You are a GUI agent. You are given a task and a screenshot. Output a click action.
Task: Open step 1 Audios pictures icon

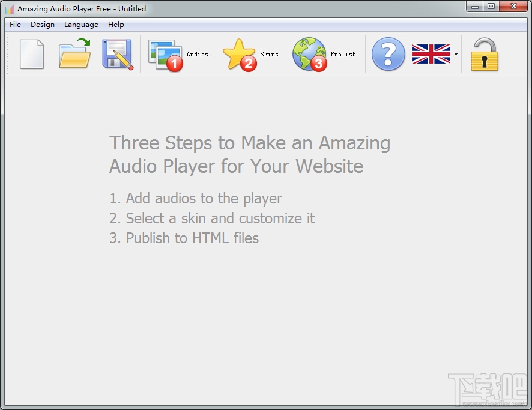[166, 55]
